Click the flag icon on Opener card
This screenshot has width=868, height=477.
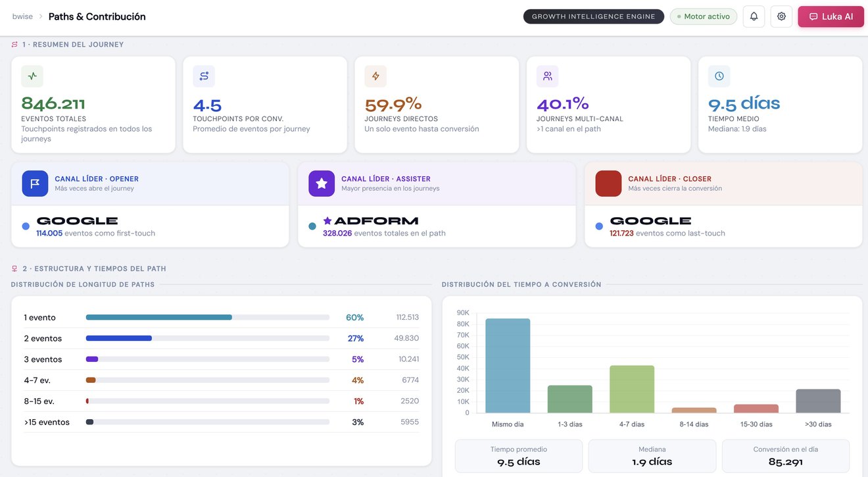[35, 184]
